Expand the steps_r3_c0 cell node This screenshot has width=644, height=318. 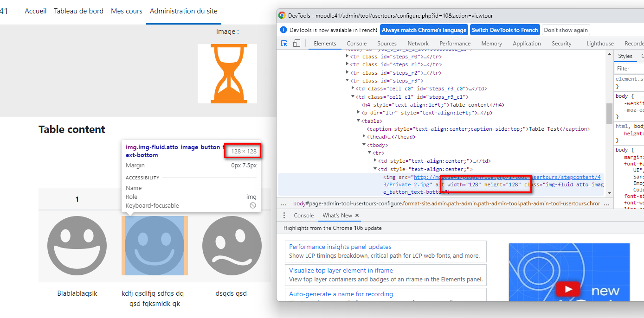pyautogui.click(x=353, y=89)
